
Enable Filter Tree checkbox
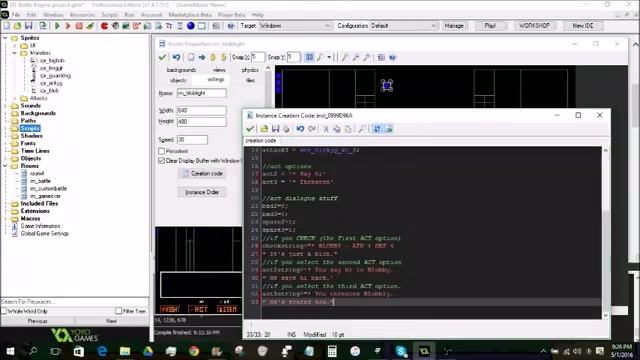118,311
